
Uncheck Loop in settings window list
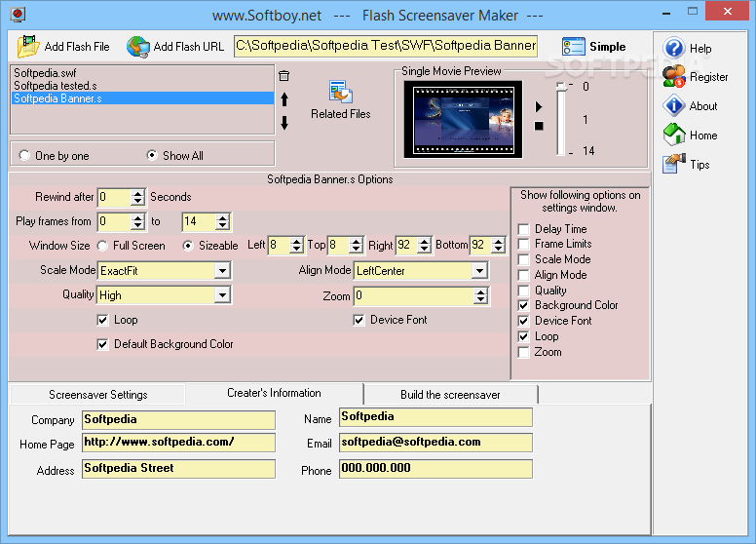[523, 336]
